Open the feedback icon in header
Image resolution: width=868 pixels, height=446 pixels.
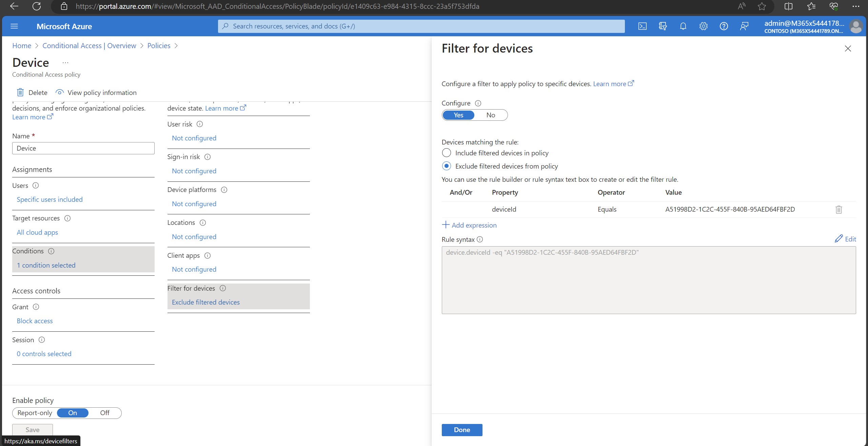coord(744,26)
